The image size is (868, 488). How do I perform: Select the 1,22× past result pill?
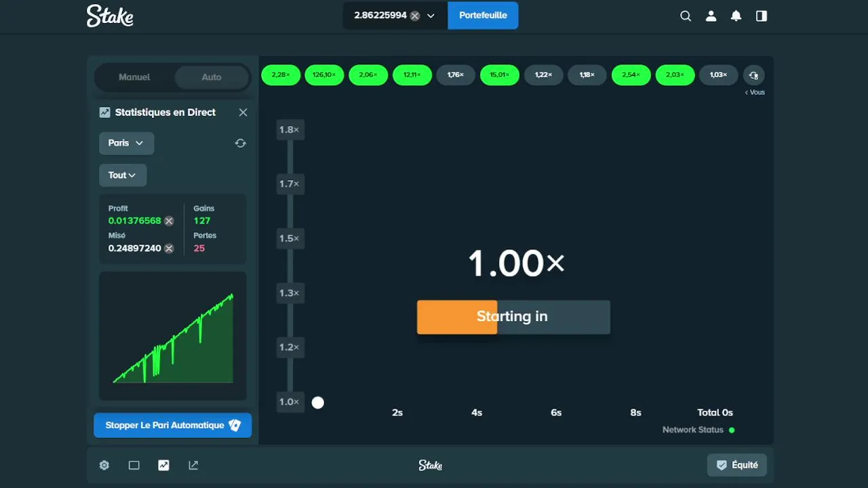(x=544, y=75)
